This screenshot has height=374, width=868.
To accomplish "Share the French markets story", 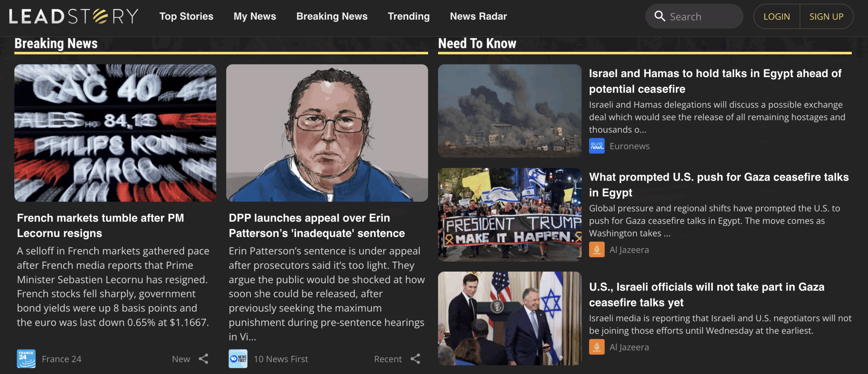I will pos(203,359).
